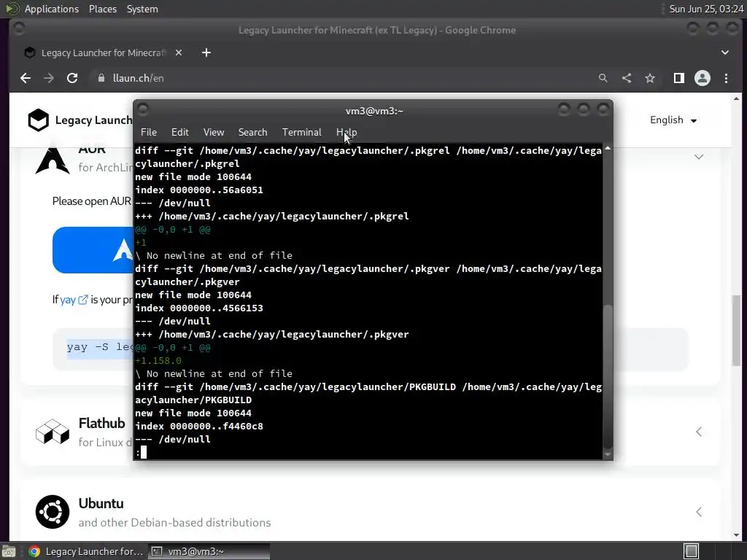Click terminal scrollbar up arrow

tap(608, 149)
